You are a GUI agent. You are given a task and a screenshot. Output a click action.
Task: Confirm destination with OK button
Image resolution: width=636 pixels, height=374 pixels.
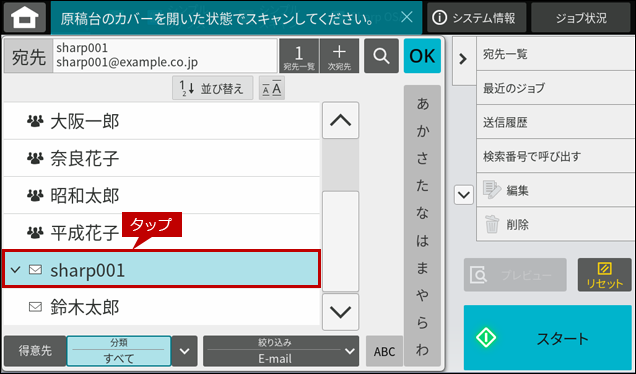422,56
